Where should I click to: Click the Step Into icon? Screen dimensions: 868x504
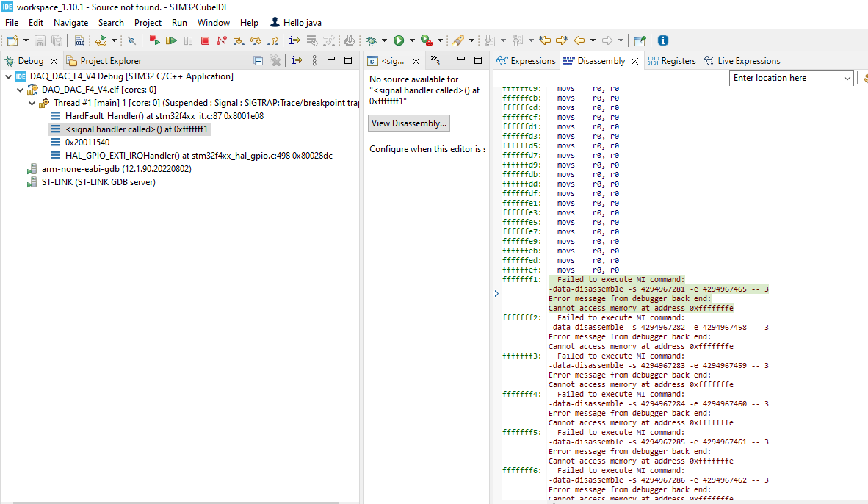click(238, 40)
